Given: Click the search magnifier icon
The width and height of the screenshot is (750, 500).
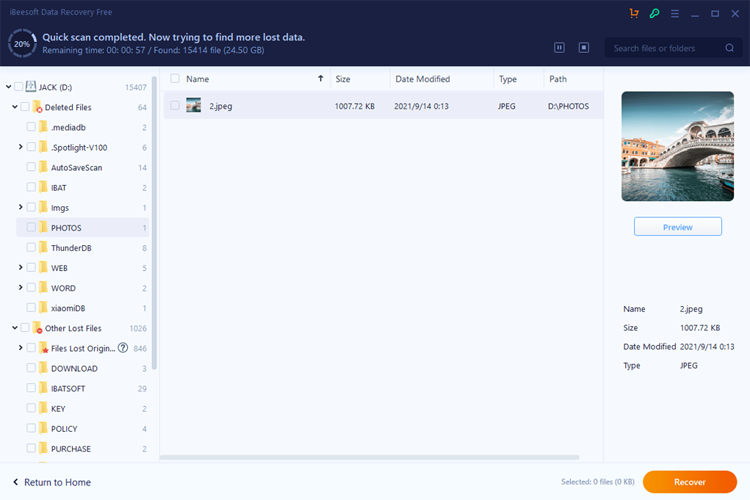Looking at the screenshot, I should pos(730,48).
